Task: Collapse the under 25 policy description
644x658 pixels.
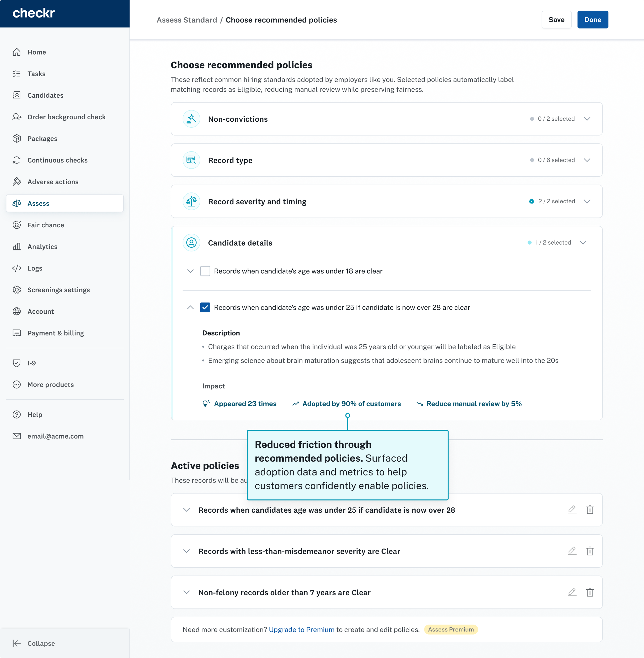Action: point(190,307)
